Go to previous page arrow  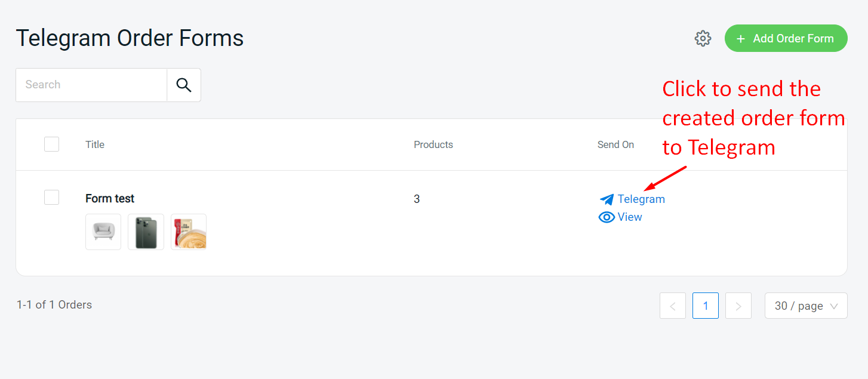[x=673, y=306]
